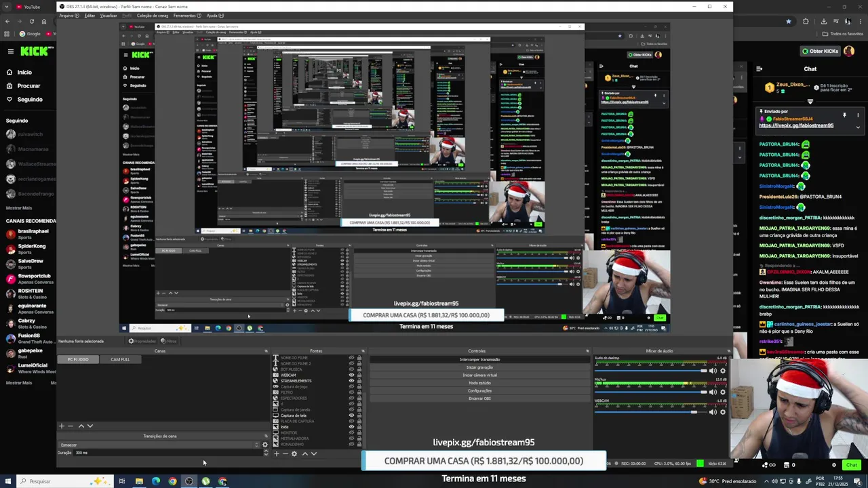
Task: Toggle lock for WEBCAM source
Action: (x=359, y=375)
